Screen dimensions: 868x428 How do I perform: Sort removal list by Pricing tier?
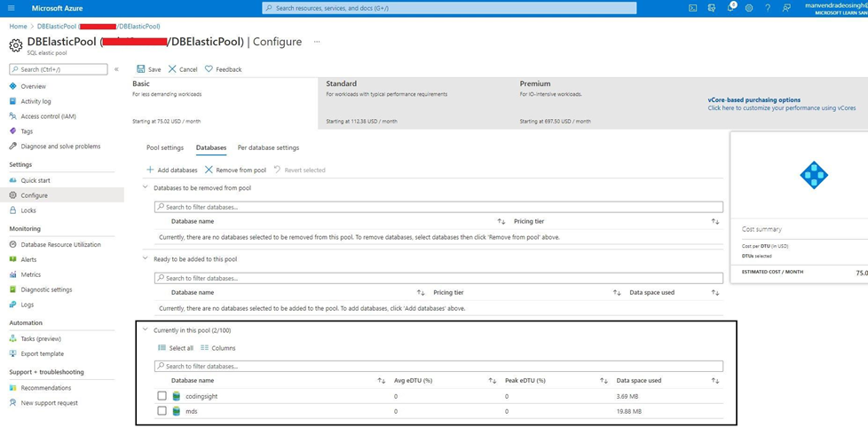point(715,221)
